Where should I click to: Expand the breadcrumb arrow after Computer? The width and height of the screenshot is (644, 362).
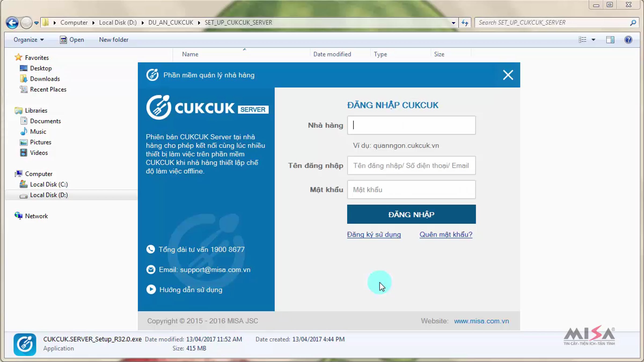click(x=93, y=23)
